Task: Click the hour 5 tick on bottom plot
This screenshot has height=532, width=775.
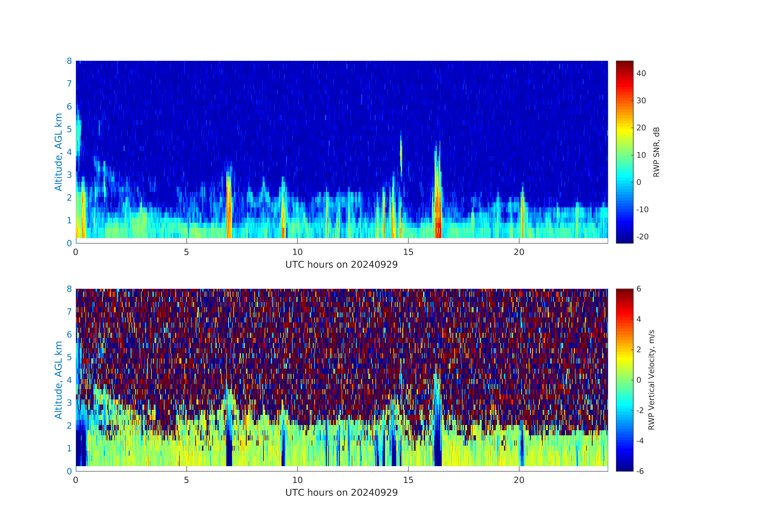Action: [186, 480]
